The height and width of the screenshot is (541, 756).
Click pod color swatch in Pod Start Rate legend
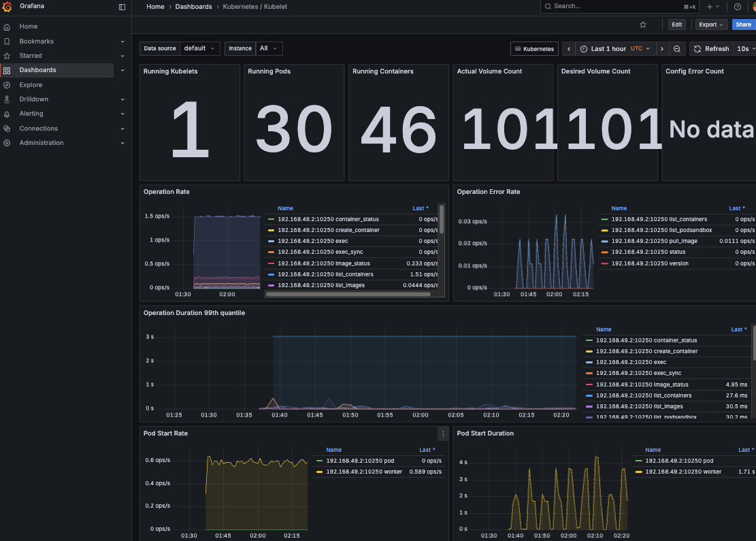[x=319, y=461]
